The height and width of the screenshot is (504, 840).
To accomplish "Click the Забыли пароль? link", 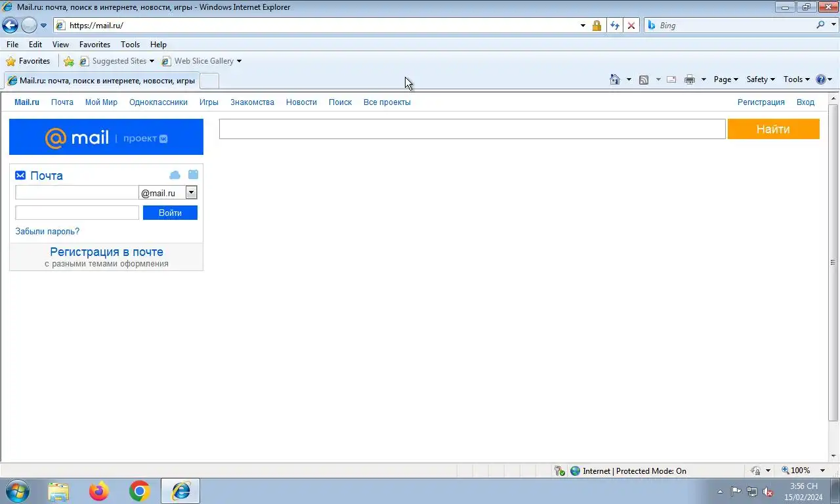I will point(47,232).
